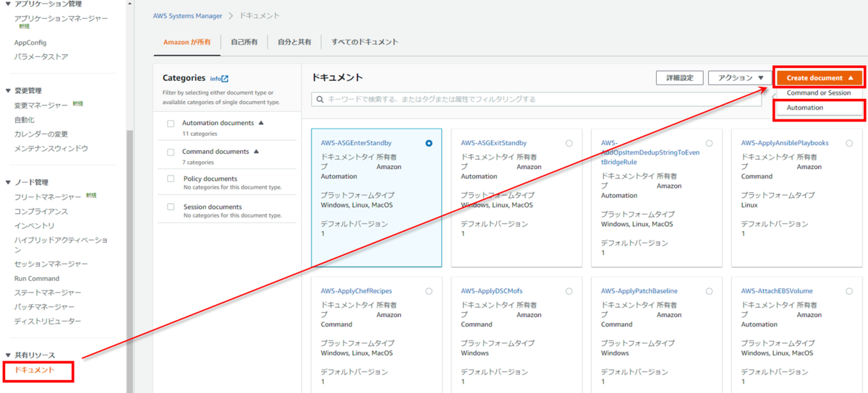This screenshot has height=393, width=868.
Task: Switch to 自己所有 tab
Action: 244,42
